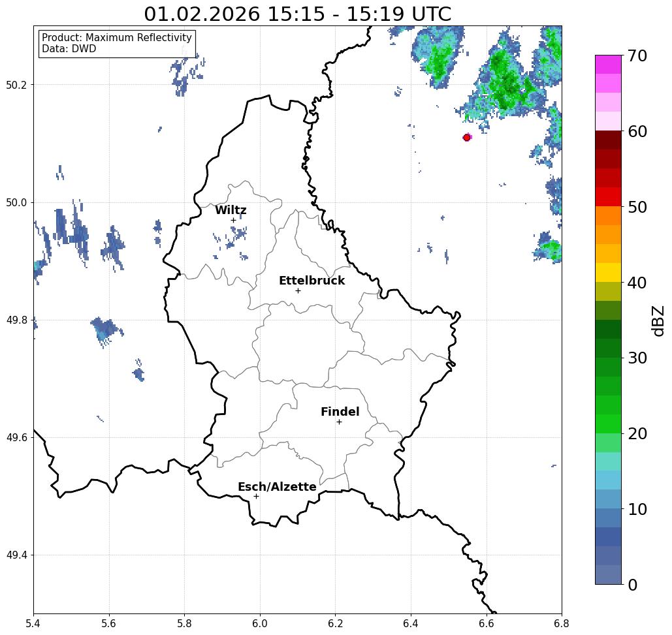
Task: Click the 70 dBZ colorbar label
Action: click(x=637, y=55)
